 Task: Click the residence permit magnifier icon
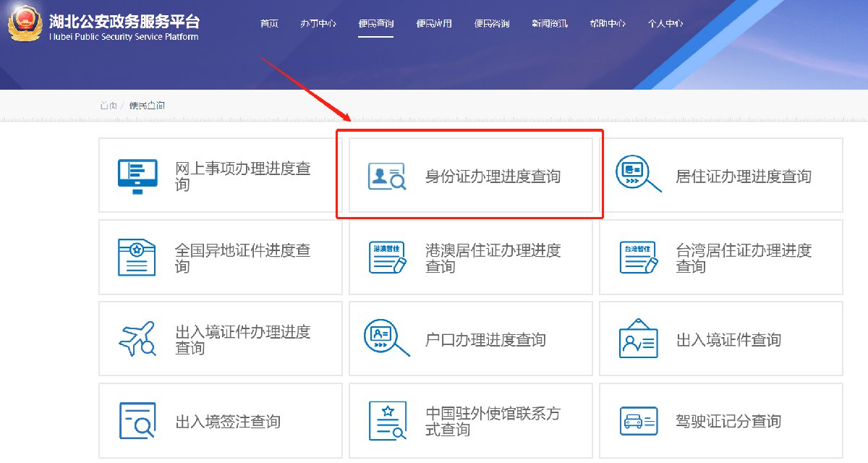(638, 174)
